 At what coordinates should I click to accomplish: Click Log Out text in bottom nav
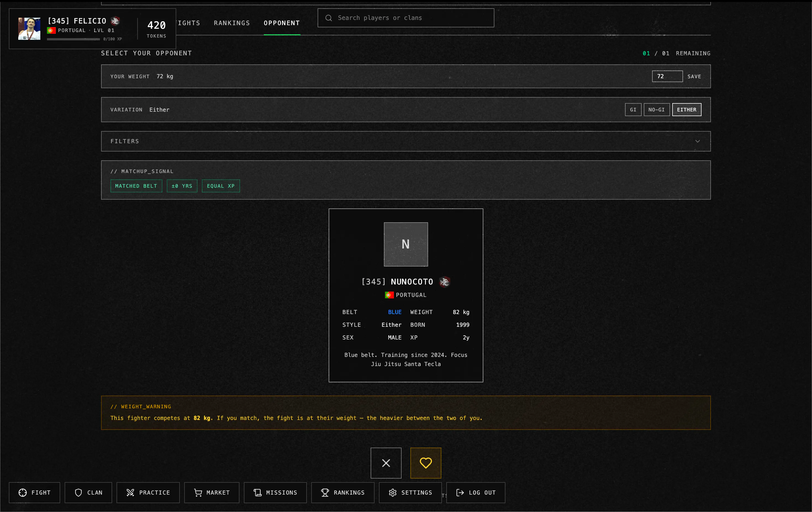pos(482,492)
